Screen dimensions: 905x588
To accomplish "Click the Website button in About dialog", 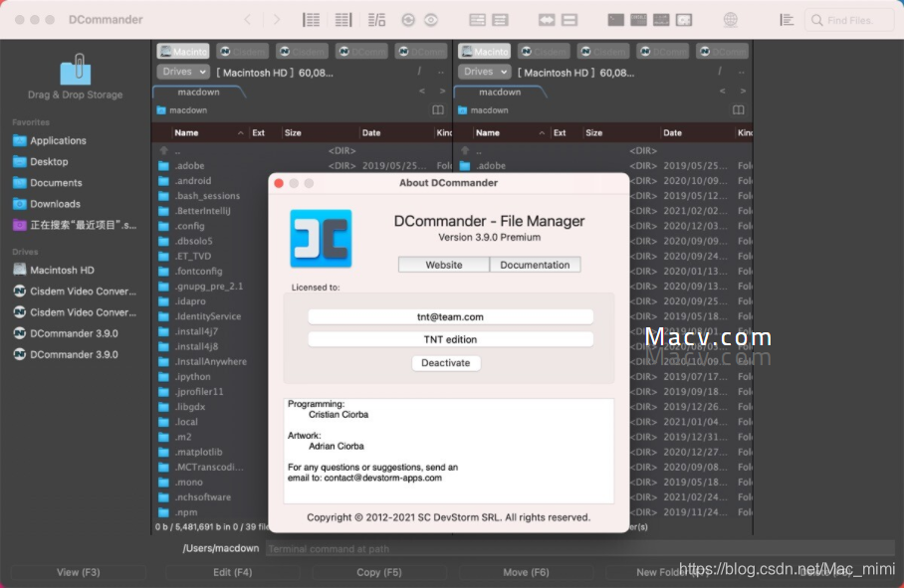I will (444, 265).
